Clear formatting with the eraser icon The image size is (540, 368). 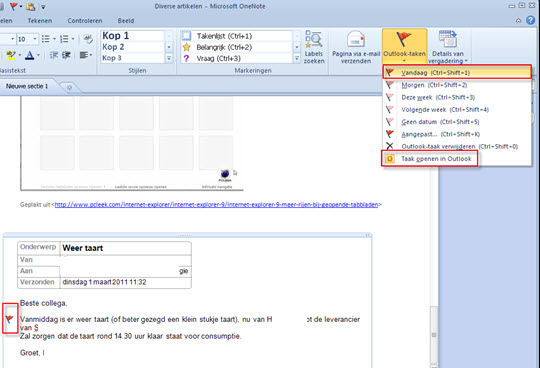88,39
